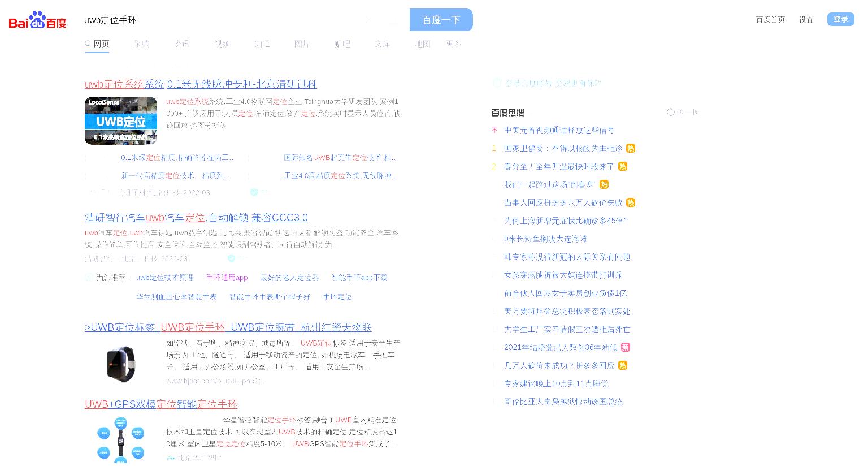868x466 pixels.
Task: Click the Baidu logo
Action: coord(37,20)
